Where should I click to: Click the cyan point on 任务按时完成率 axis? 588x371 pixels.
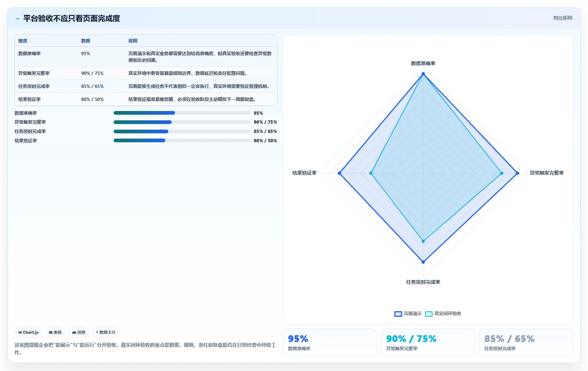click(x=423, y=241)
